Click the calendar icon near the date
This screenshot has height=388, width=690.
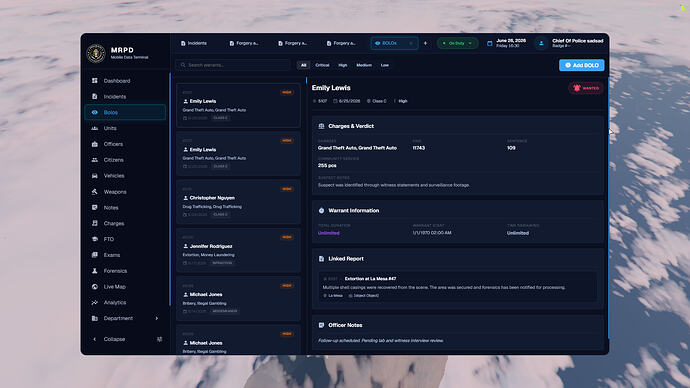(x=489, y=43)
